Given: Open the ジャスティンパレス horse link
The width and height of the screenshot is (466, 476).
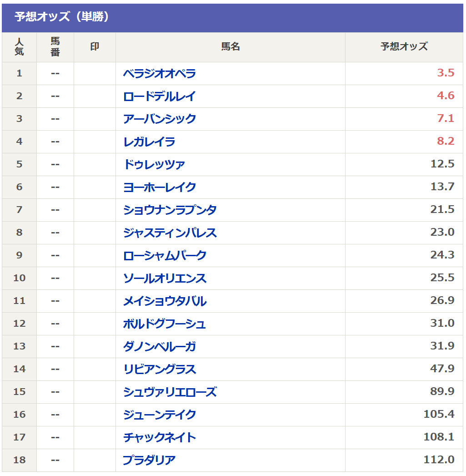Looking at the screenshot, I should pyautogui.click(x=170, y=233).
